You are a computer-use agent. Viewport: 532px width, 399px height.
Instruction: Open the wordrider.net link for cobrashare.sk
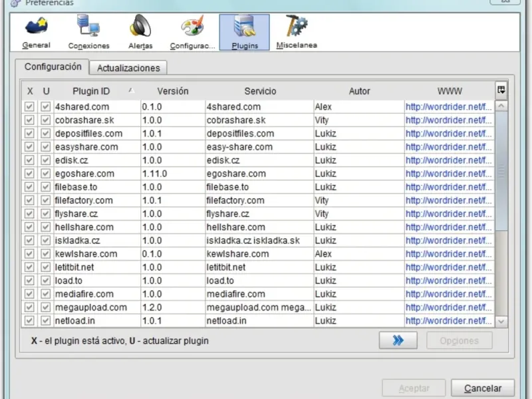tap(448, 120)
